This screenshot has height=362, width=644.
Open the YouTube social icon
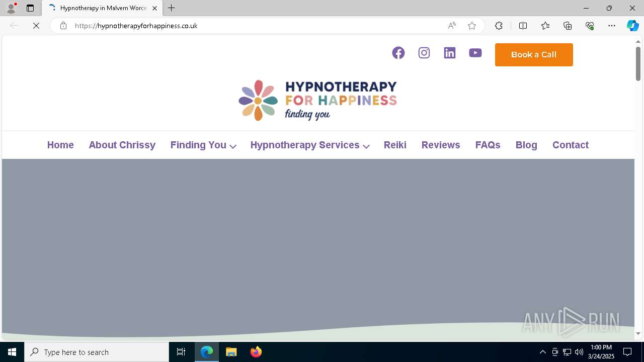(x=475, y=53)
